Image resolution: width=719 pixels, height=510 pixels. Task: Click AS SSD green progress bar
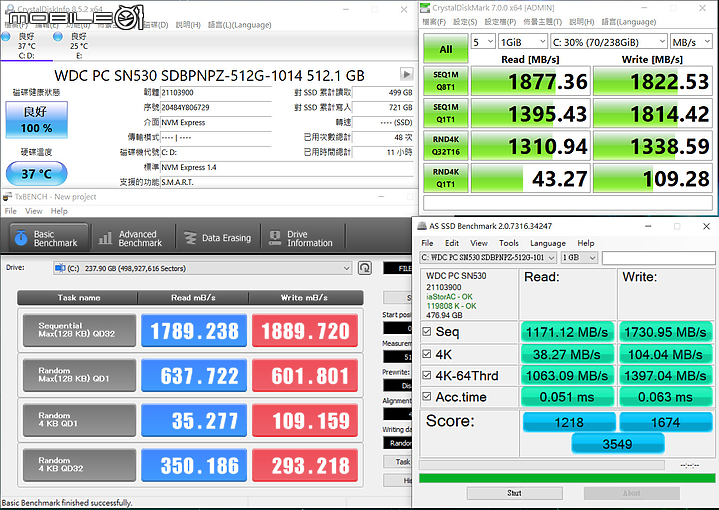pos(567,478)
